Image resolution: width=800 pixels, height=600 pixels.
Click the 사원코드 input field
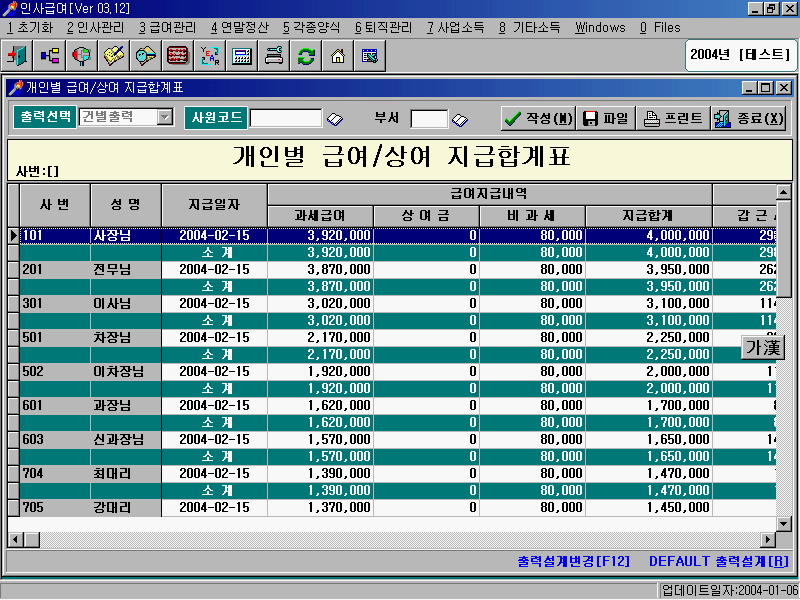(286, 118)
